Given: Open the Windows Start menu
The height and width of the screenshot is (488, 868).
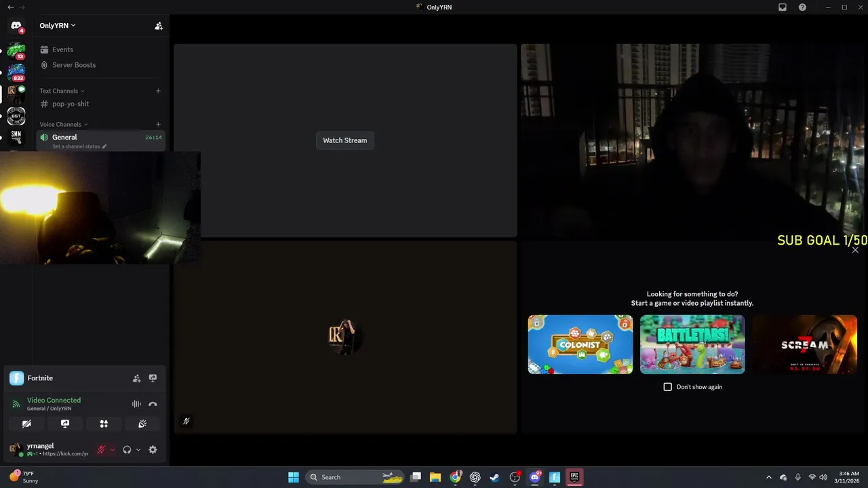Looking at the screenshot, I should click(x=294, y=477).
